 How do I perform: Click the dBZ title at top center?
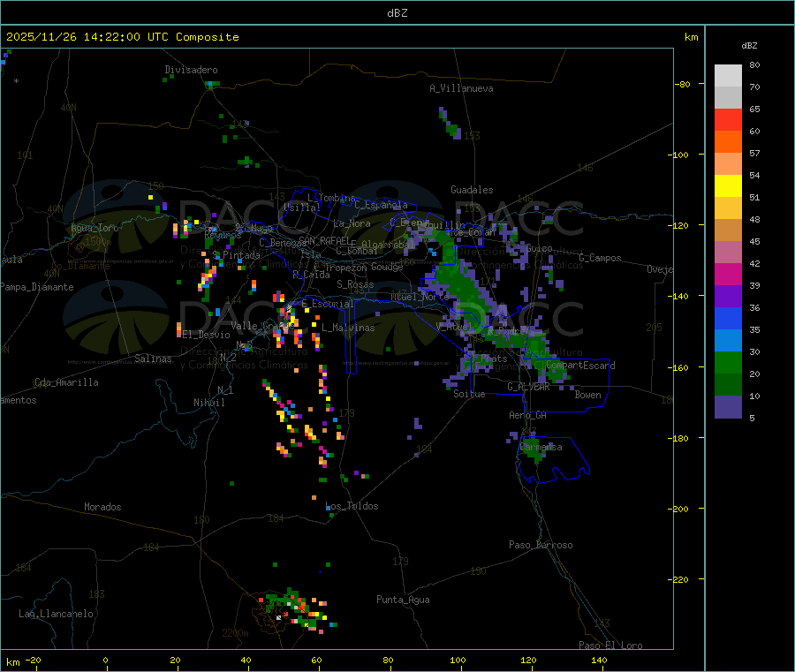tap(397, 12)
